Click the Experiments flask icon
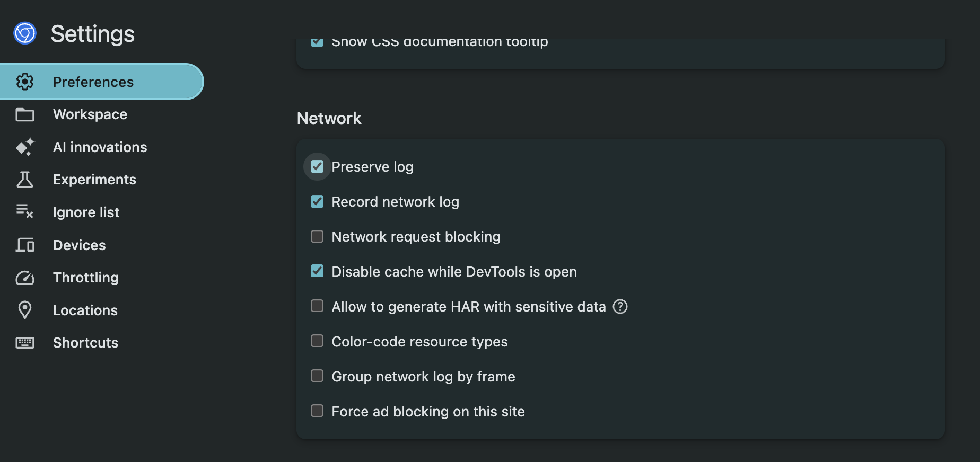This screenshot has height=462, width=980. click(25, 180)
